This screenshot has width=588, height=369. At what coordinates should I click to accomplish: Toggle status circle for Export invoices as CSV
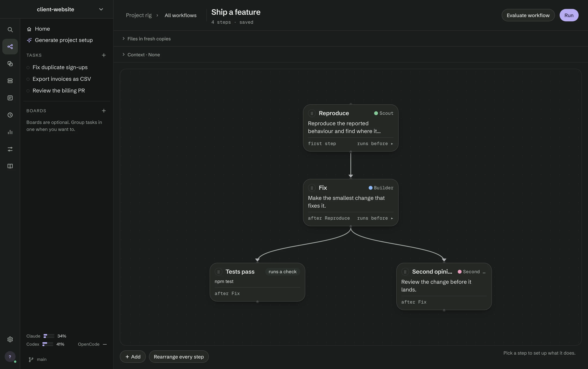pos(28,79)
